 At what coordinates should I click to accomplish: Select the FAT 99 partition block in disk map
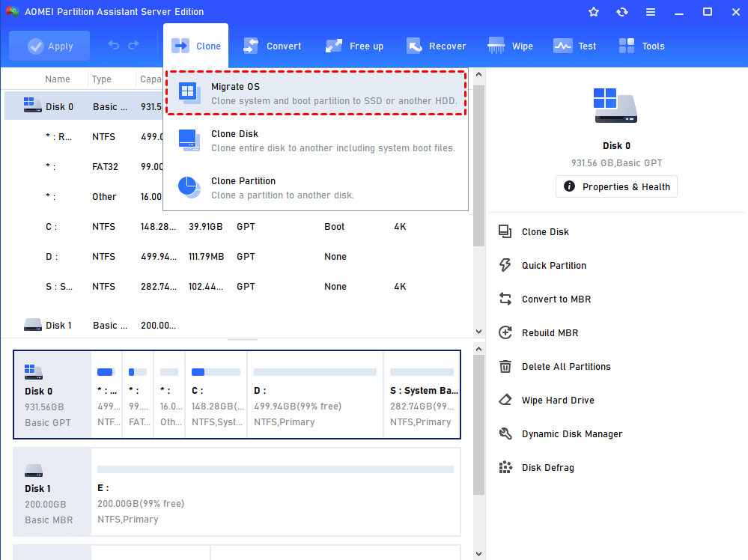138,395
